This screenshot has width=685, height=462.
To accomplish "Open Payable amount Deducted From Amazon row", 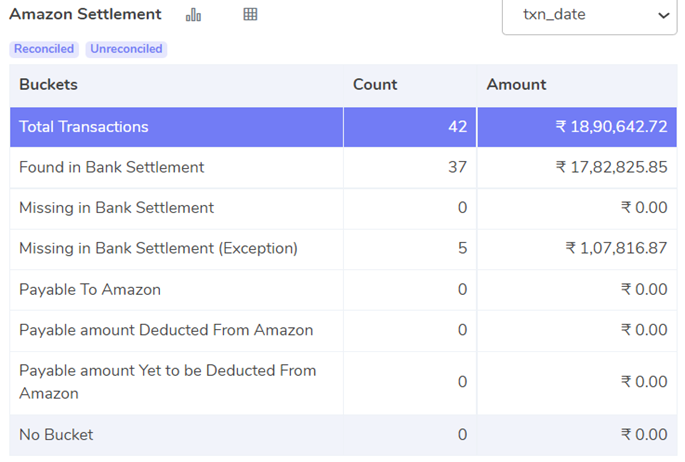I will pyautogui.click(x=343, y=330).
